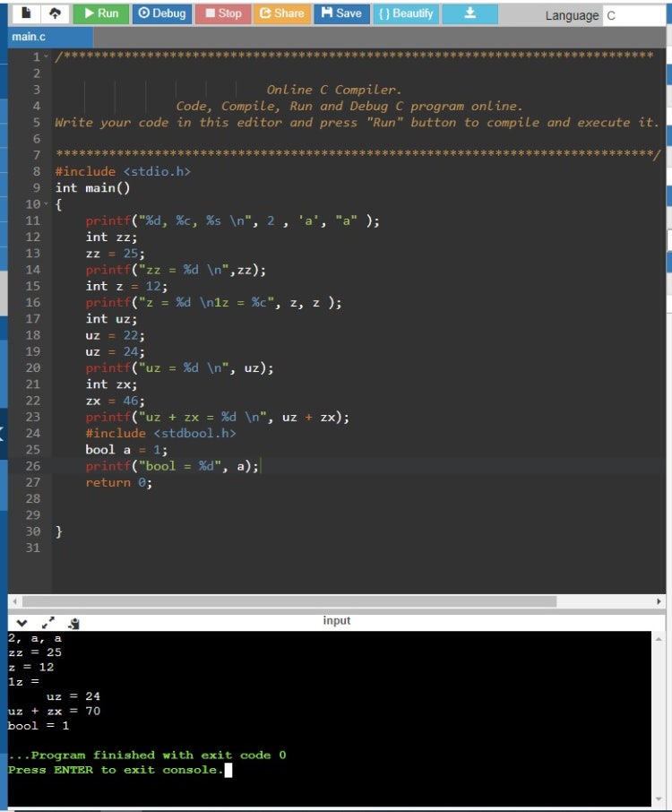Start the Debug session
Viewport: 672px width, 812px height.
coord(162,13)
